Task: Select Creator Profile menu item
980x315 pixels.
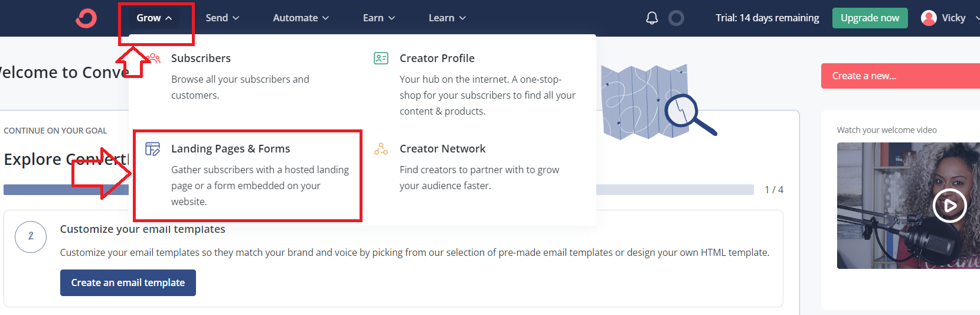Action: tap(437, 58)
